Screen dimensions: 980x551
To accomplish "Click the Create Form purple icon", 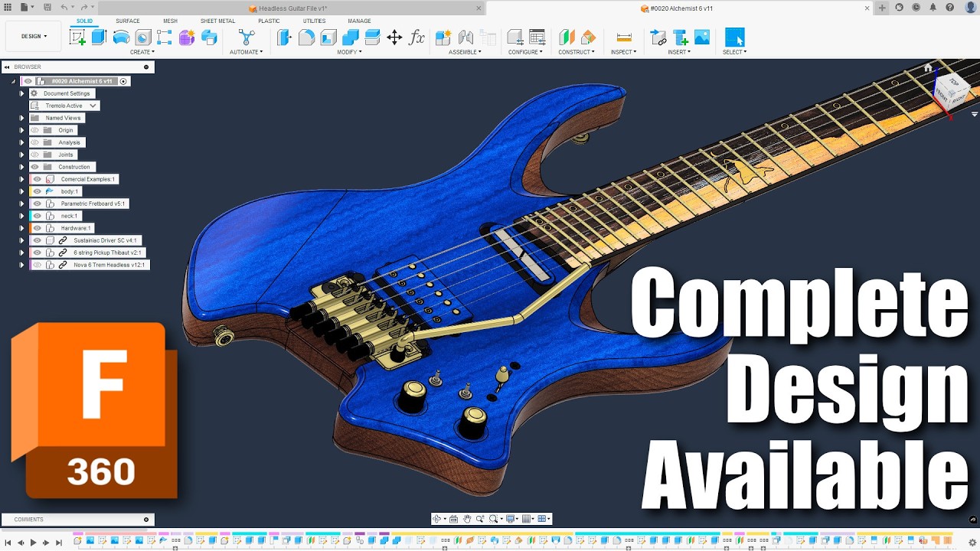I will [x=187, y=37].
